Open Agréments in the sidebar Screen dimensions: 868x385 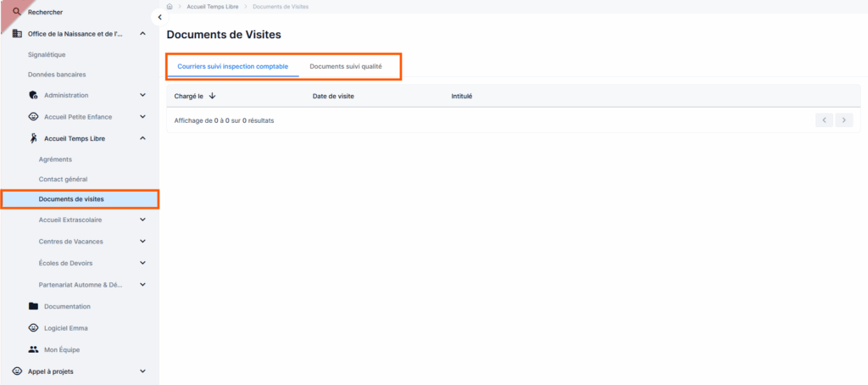point(55,159)
